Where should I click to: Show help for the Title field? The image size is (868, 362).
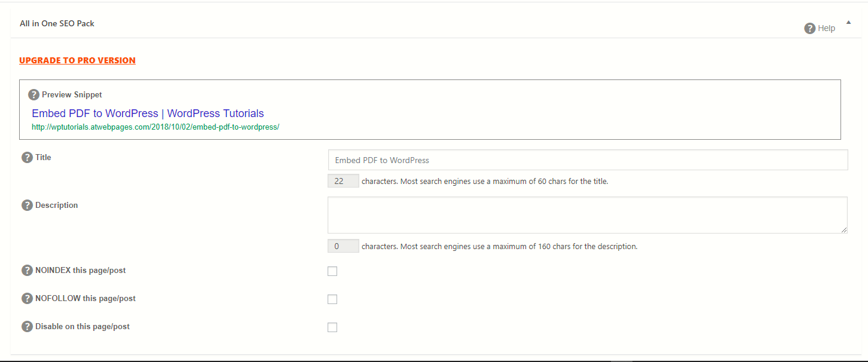point(27,158)
